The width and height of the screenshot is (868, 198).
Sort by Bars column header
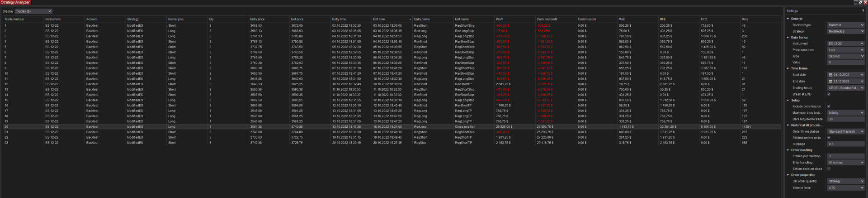760,19
